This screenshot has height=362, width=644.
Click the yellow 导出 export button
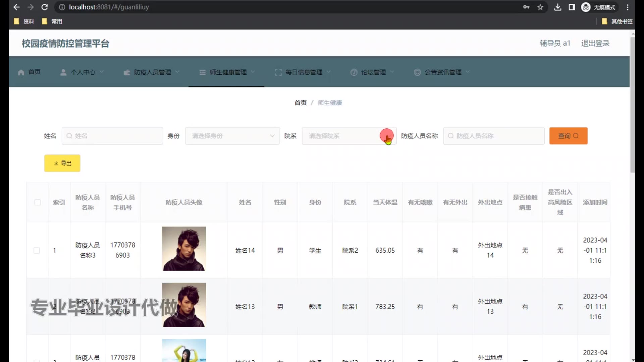pos(62,163)
